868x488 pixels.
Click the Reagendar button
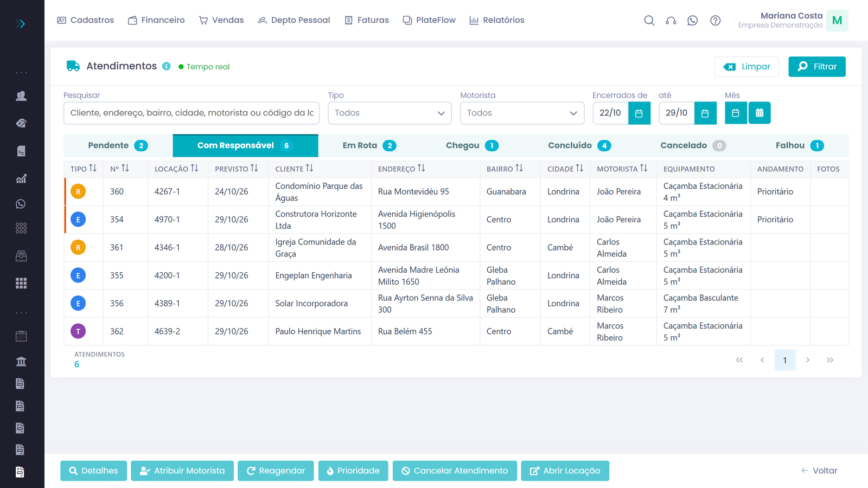pyautogui.click(x=276, y=471)
